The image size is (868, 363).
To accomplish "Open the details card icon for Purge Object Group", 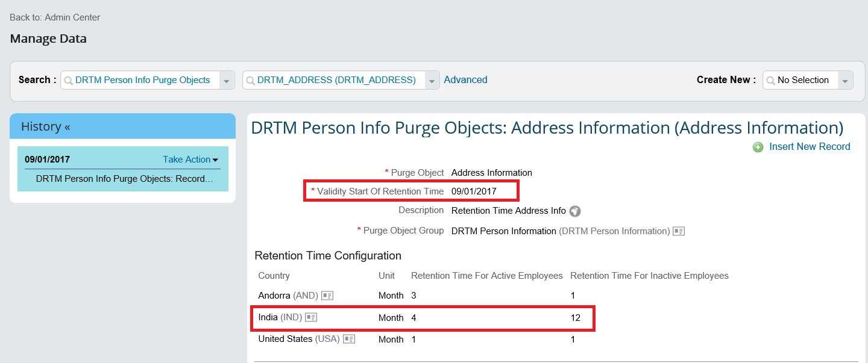I will pos(679,231).
